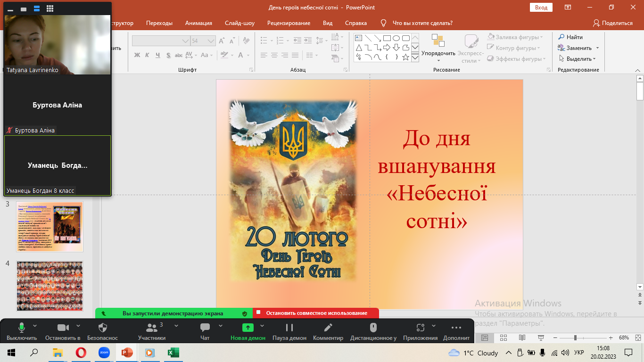This screenshot has width=644, height=362.
Task: Stop video with the camera icon
Action: (63, 328)
